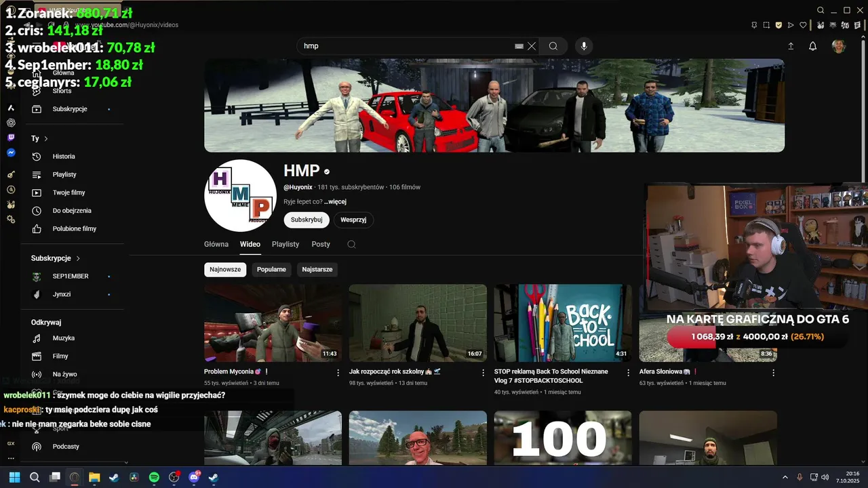868x488 pixels.
Task: Open options for Afera Słoniowa video
Action: point(773,372)
